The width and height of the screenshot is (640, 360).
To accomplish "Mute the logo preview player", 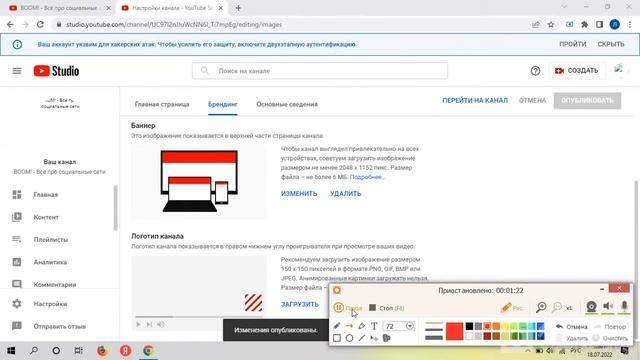I will [161, 324].
